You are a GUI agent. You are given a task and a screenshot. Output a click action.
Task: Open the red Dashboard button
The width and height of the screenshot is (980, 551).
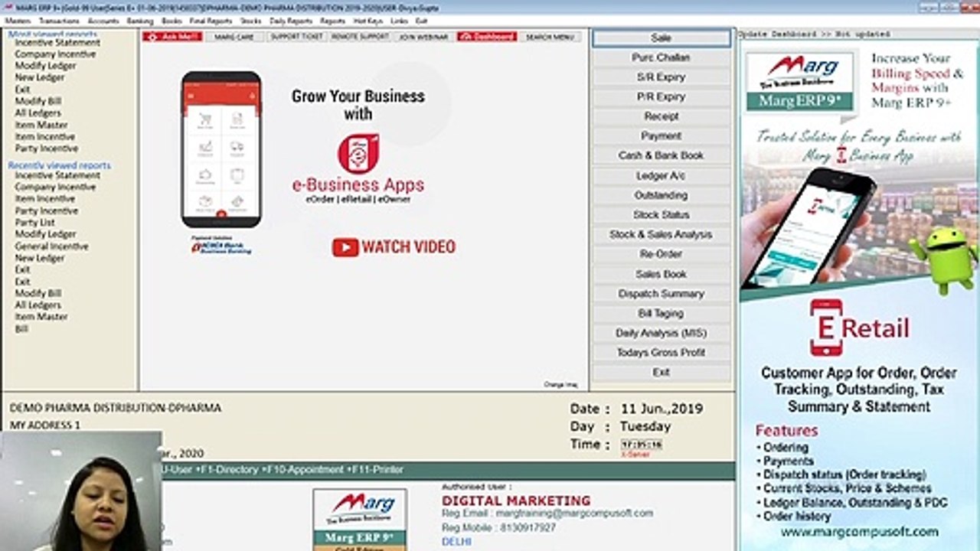click(x=487, y=37)
